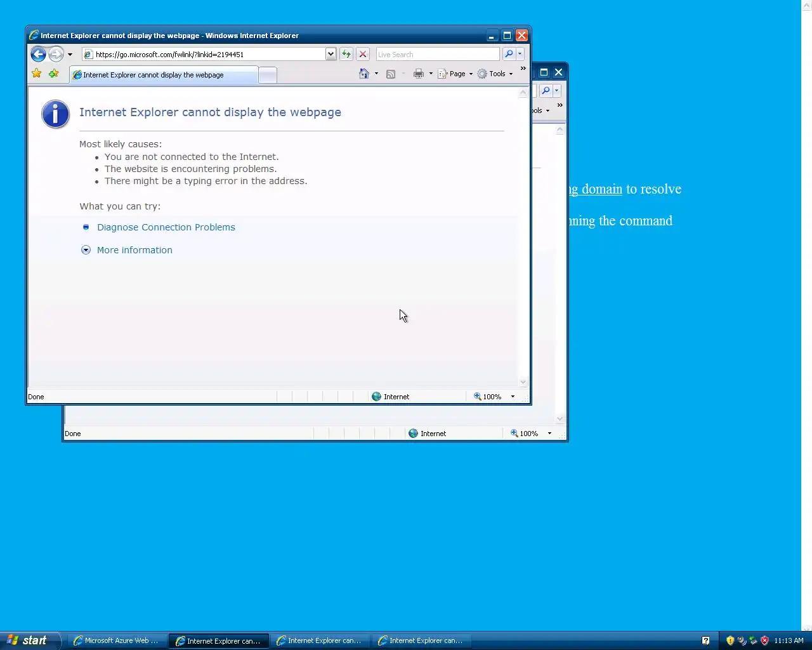Click the network connection tray icon
Viewport: 812px width, 650px height.
tap(753, 640)
